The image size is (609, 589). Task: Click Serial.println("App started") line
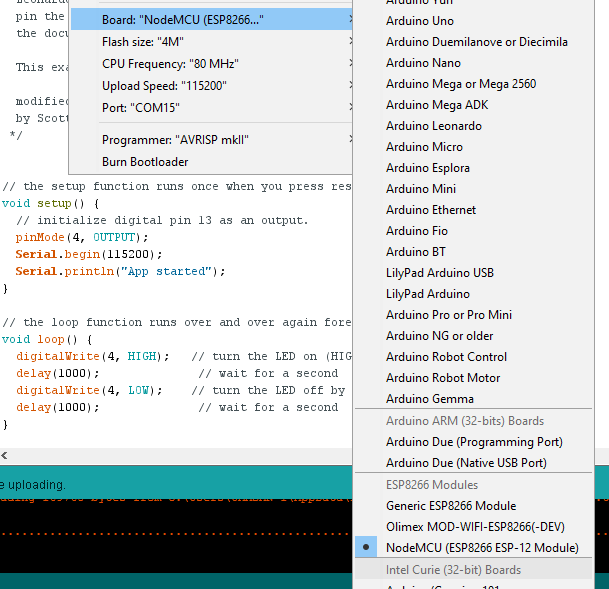click(x=120, y=271)
